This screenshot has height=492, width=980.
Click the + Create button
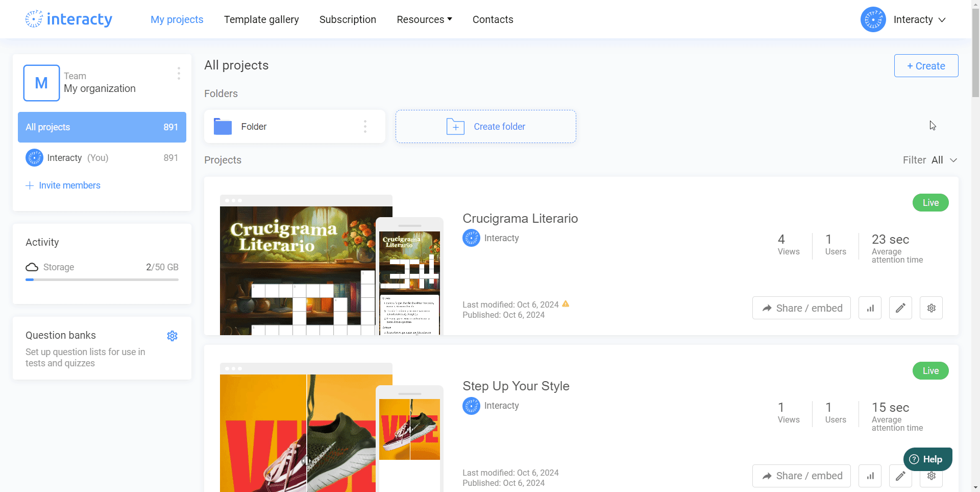(x=926, y=66)
